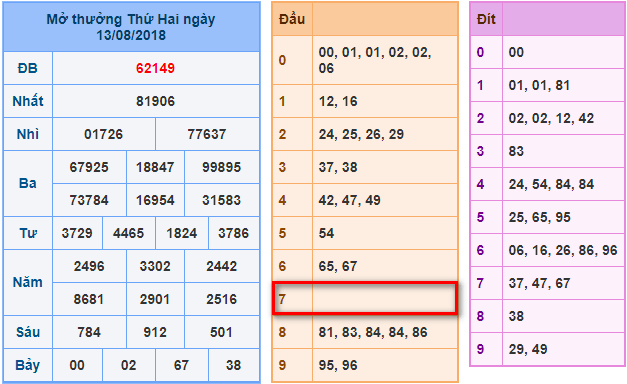
Task: Select Đầu row 9 values 95, 96
Action: [x=338, y=365]
